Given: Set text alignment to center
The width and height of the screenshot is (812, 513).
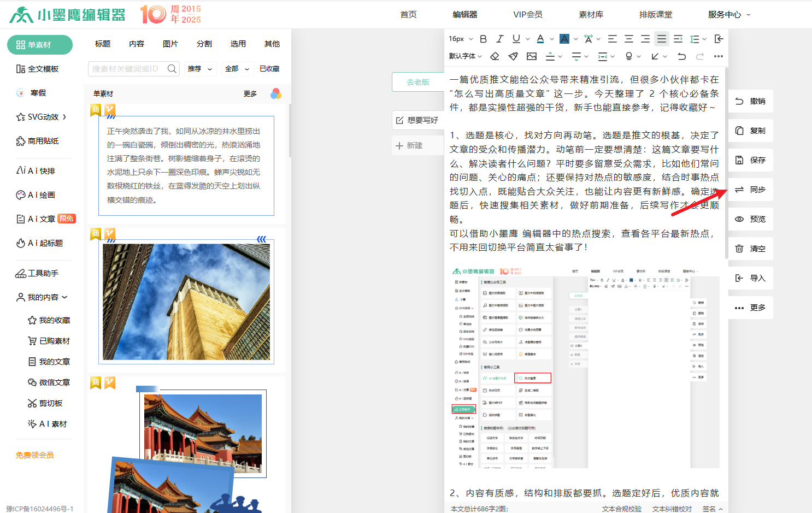Looking at the screenshot, I should pyautogui.click(x=629, y=39).
